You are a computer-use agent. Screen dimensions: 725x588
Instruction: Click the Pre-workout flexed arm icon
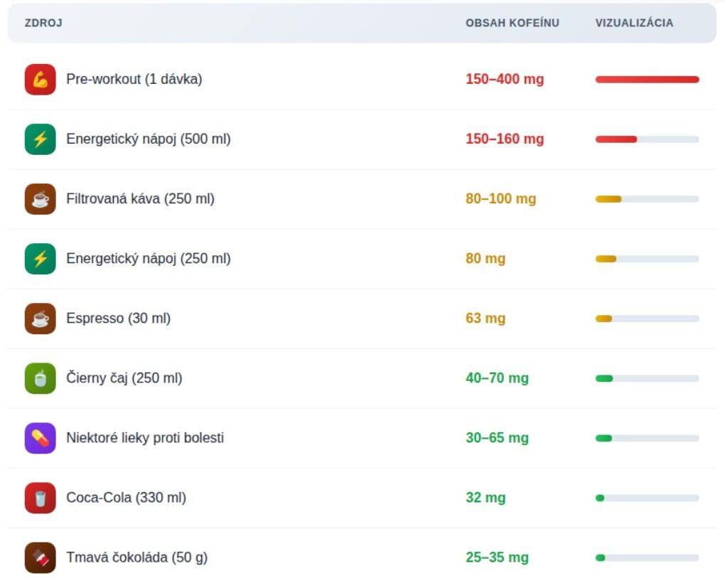click(x=40, y=80)
